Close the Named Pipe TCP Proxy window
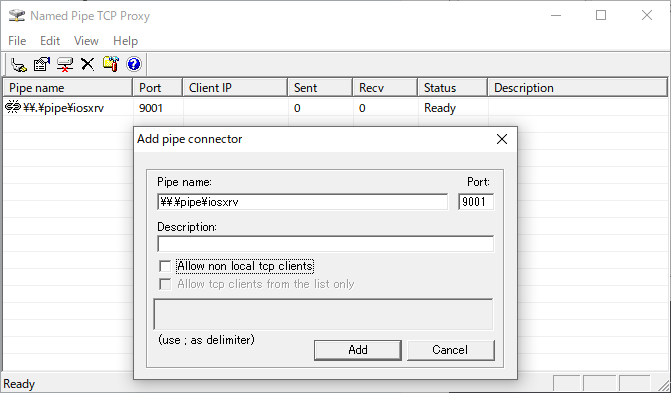The height and width of the screenshot is (393, 671). click(x=647, y=16)
